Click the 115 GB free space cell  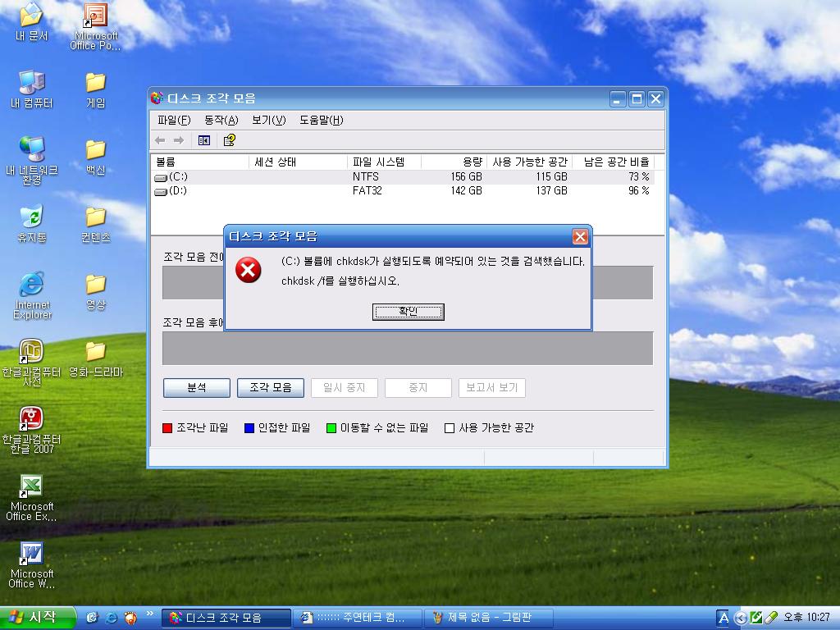click(551, 177)
